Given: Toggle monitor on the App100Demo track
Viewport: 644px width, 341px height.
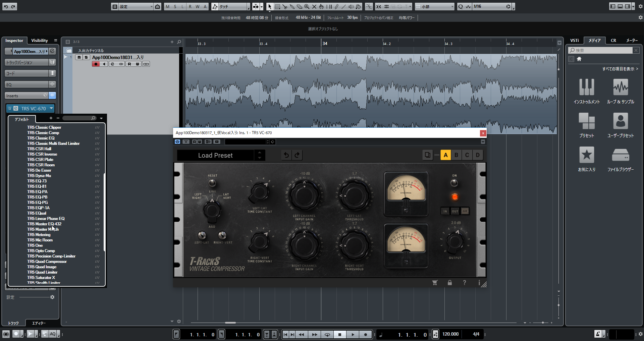Looking at the screenshot, I should [x=104, y=64].
